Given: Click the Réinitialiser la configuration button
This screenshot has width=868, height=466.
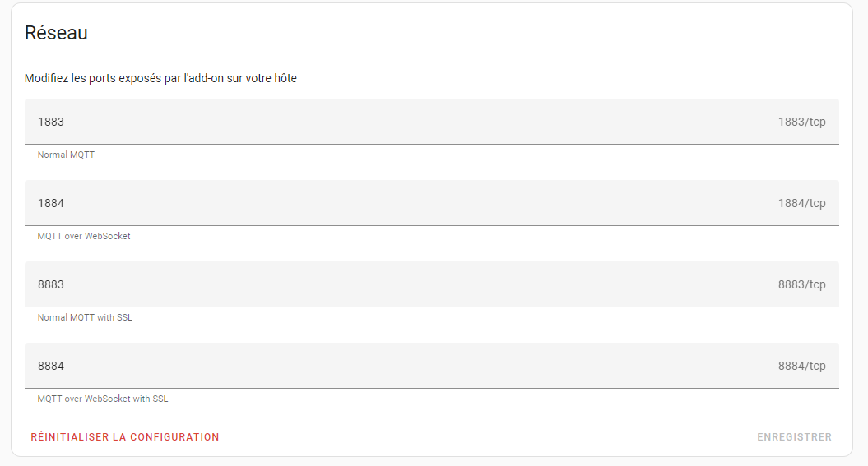Looking at the screenshot, I should 125,437.
